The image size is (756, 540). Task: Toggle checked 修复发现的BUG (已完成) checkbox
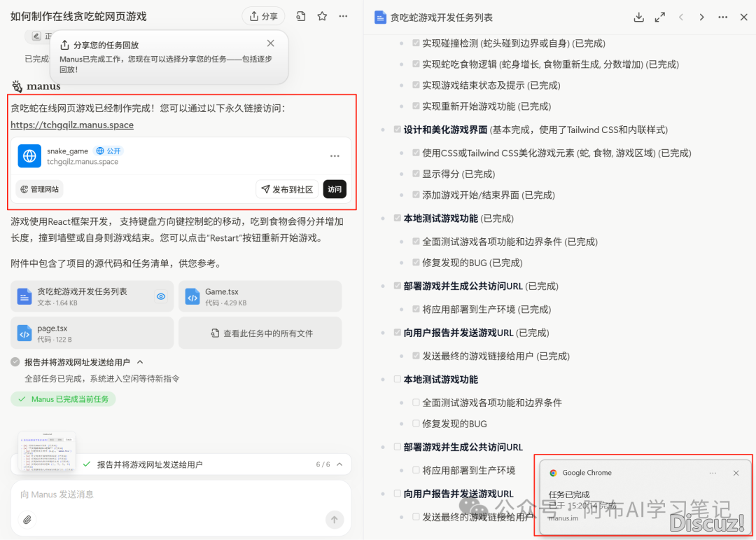click(416, 263)
